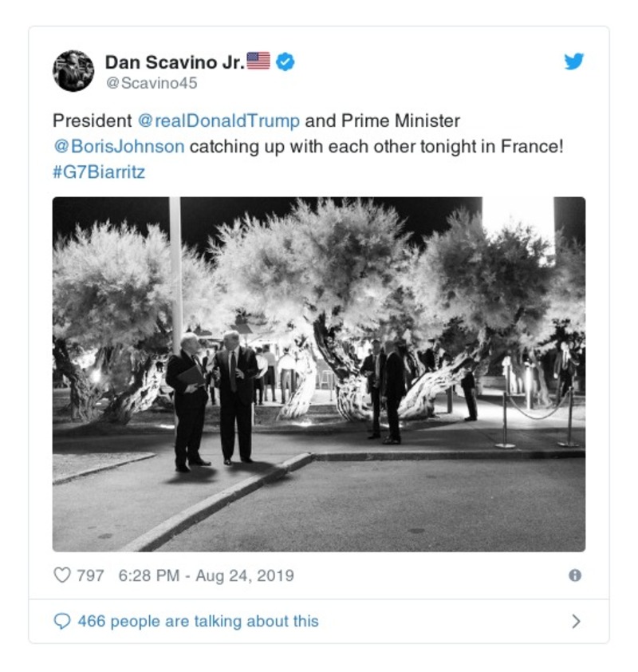Click the Twitter bird logo
This screenshot has width=638, height=672.
tap(573, 61)
